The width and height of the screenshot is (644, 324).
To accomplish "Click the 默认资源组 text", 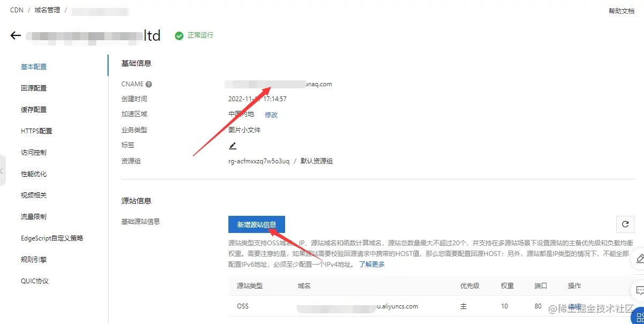I will [317, 161].
